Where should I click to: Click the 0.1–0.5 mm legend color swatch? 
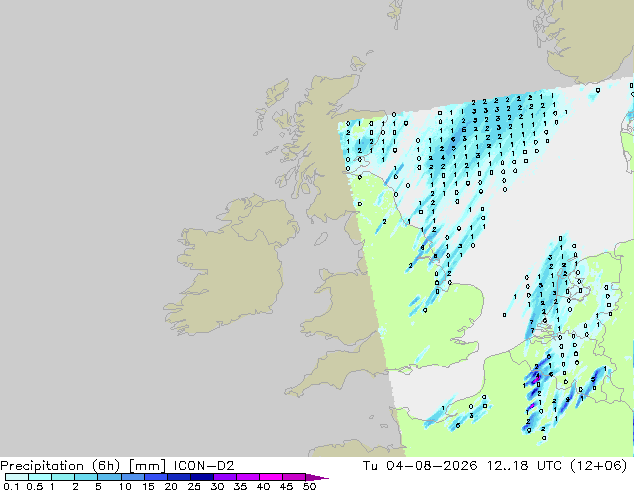pos(17,477)
